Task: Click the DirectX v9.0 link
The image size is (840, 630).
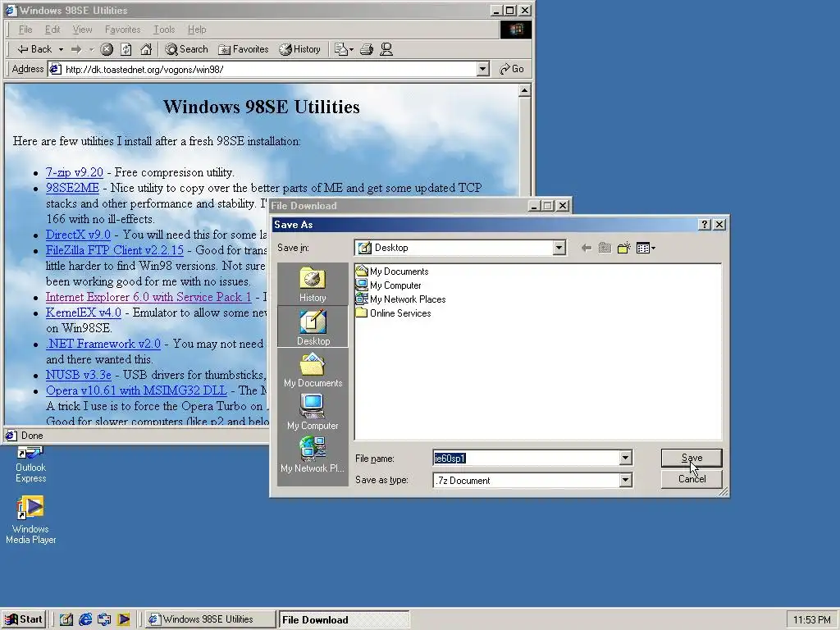Action: pos(78,234)
